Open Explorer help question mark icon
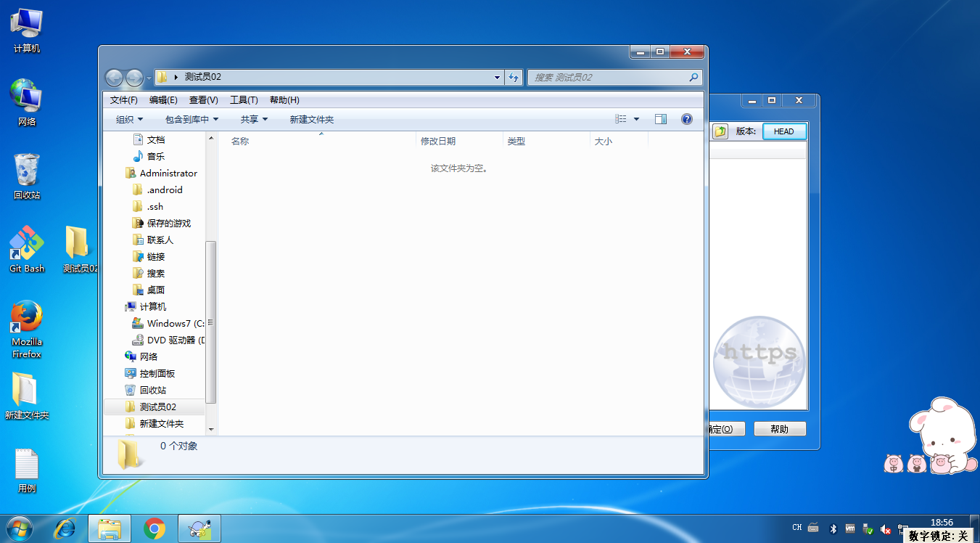Screen dimensions: 980x543 (x=687, y=119)
